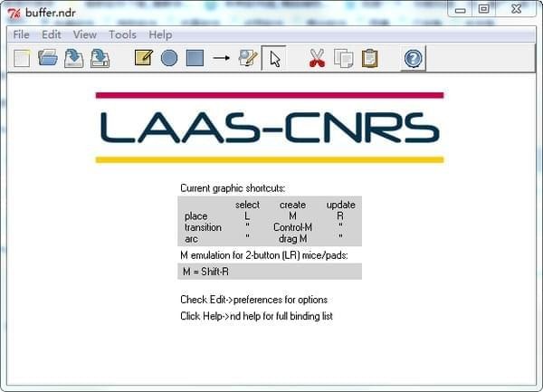The width and height of the screenshot is (543, 392).
Task: Click 'Current graphic shortcuts:' heading
Action: 233,188
